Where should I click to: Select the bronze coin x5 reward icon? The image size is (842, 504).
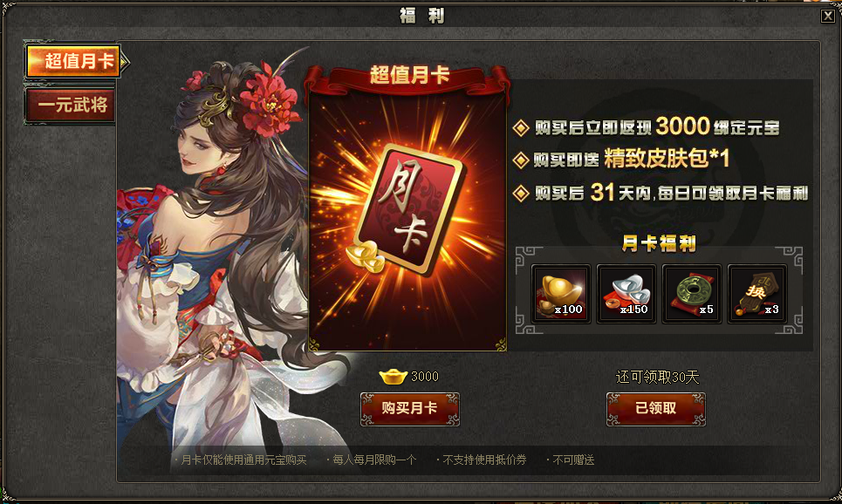pos(692,294)
